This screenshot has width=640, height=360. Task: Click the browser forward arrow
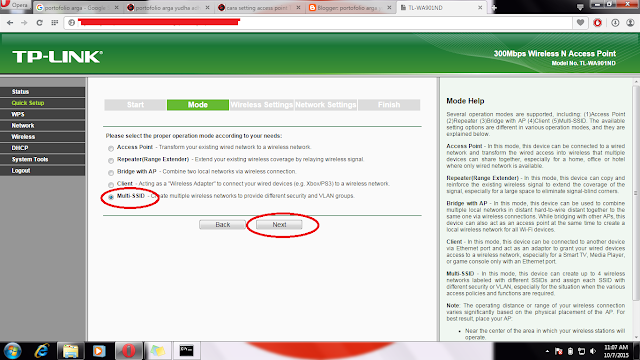click(24, 23)
